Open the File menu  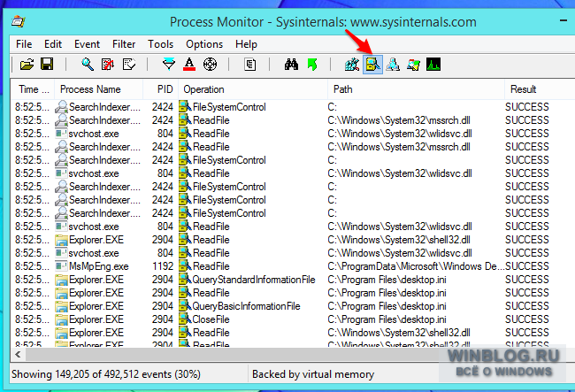point(24,44)
